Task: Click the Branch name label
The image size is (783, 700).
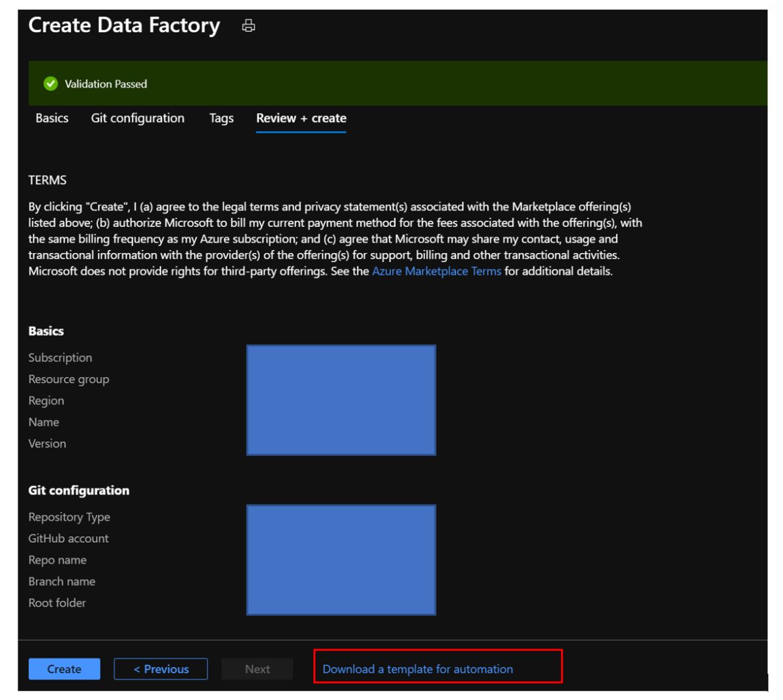Action: pyautogui.click(x=62, y=581)
